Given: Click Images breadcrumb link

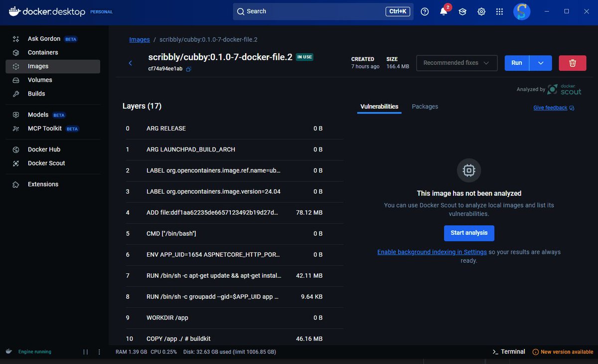Looking at the screenshot, I should (140, 39).
